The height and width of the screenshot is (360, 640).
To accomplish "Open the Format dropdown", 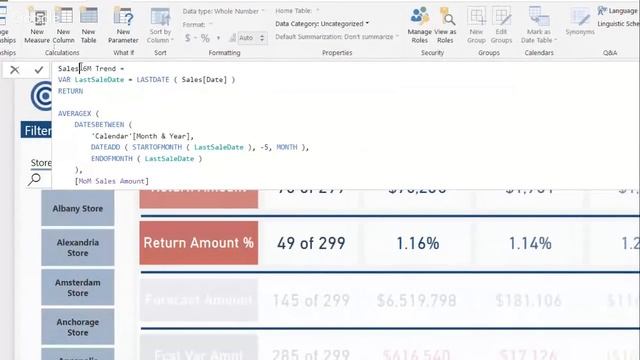I will point(198,24).
